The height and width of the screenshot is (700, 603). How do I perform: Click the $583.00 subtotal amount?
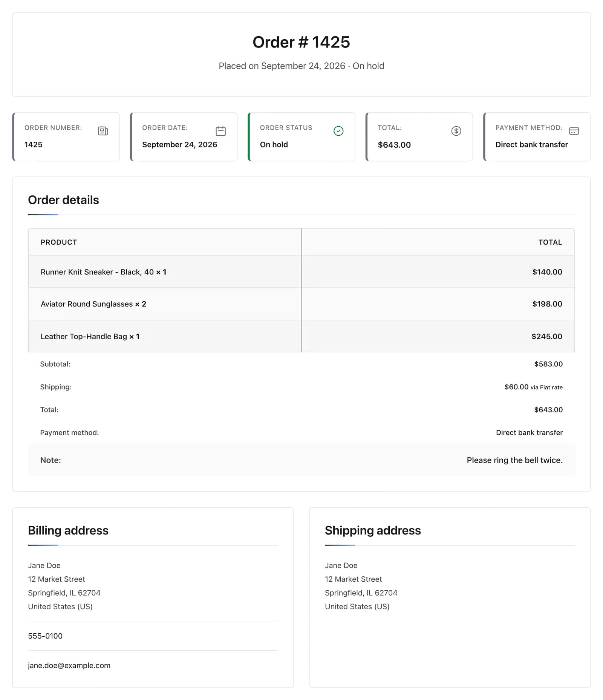coord(548,364)
